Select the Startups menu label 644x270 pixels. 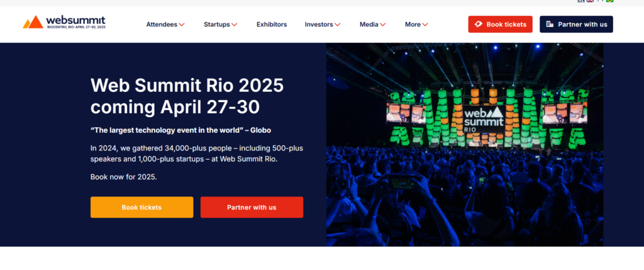(x=217, y=25)
